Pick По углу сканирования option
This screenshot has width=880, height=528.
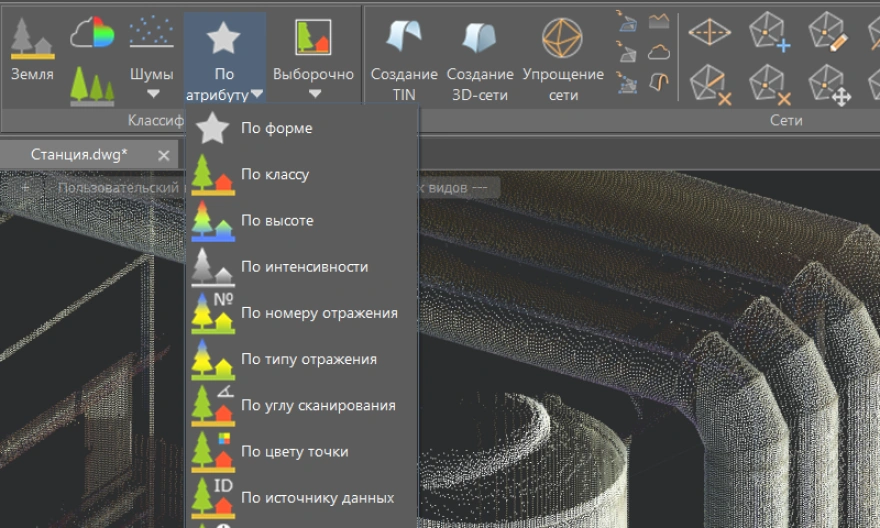click(318, 405)
